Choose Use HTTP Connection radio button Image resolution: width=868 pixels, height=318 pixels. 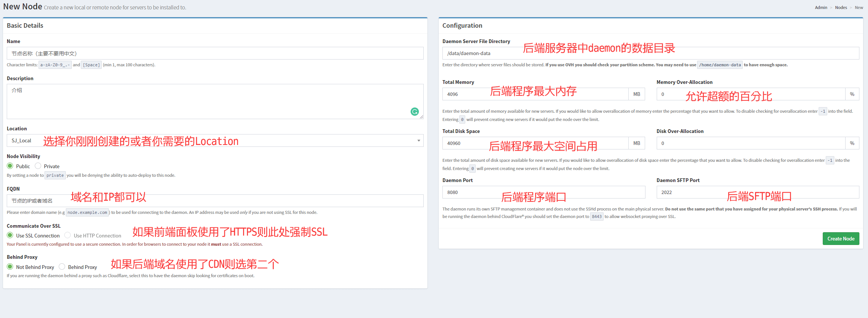68,235
